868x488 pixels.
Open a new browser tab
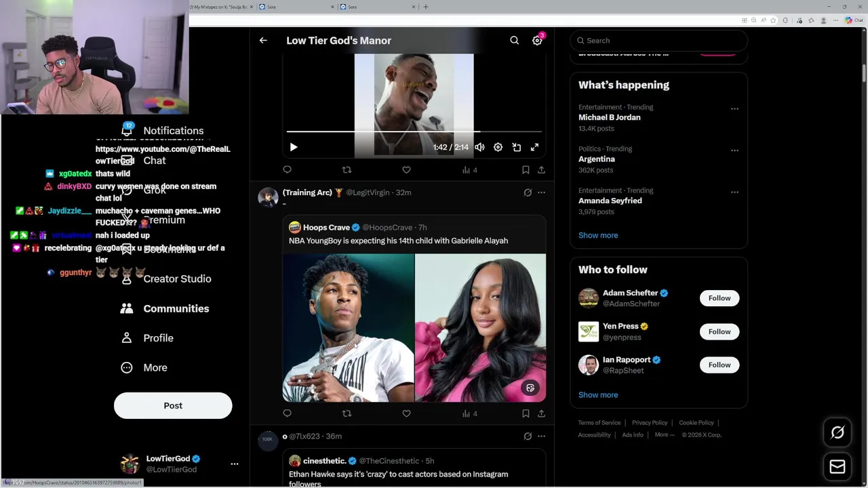tap(426, 7)
